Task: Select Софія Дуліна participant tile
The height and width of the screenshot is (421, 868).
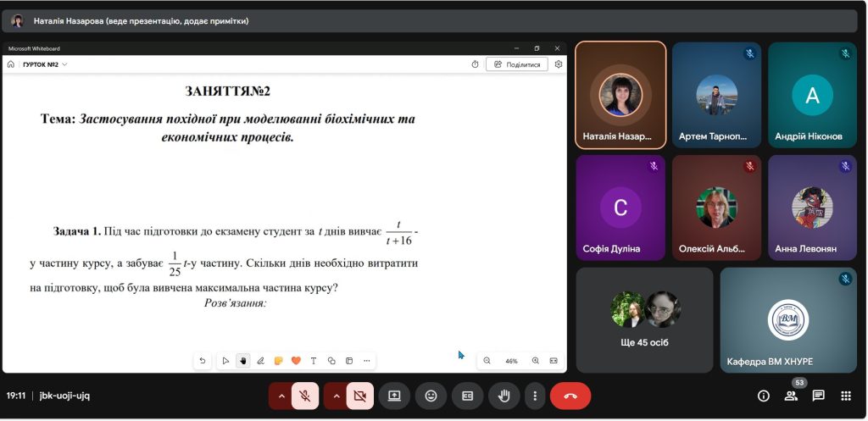Action: point(620,208)
